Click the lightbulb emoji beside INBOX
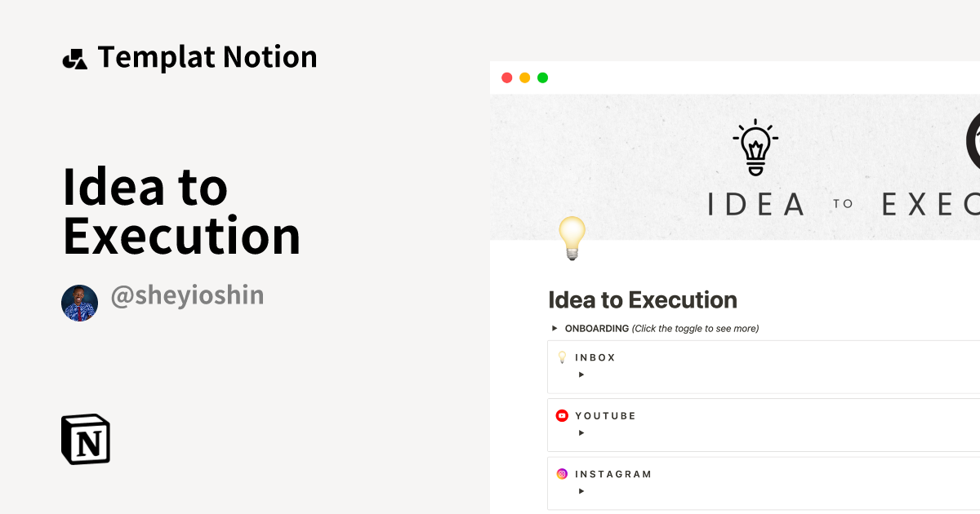This screenshot has height=514, width=980. click(561, 357)
